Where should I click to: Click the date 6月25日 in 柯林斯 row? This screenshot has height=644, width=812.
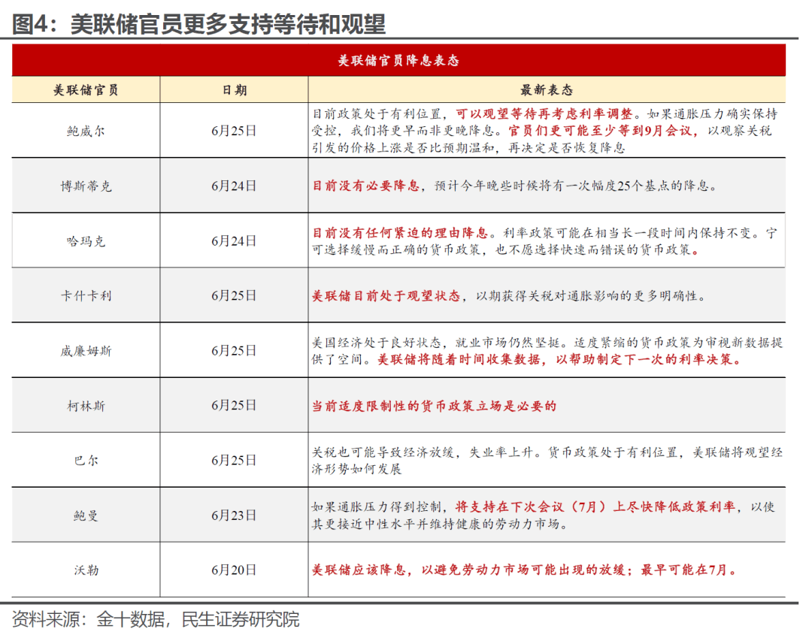[234, 405]
